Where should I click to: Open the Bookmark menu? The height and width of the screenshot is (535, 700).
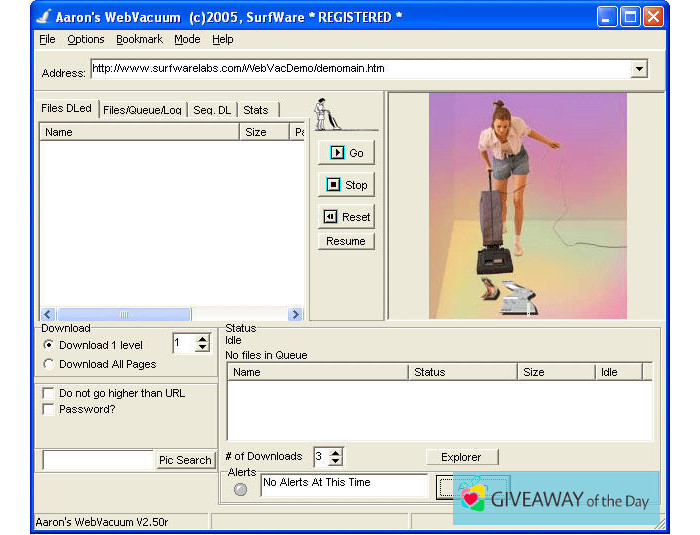(139, 39)
